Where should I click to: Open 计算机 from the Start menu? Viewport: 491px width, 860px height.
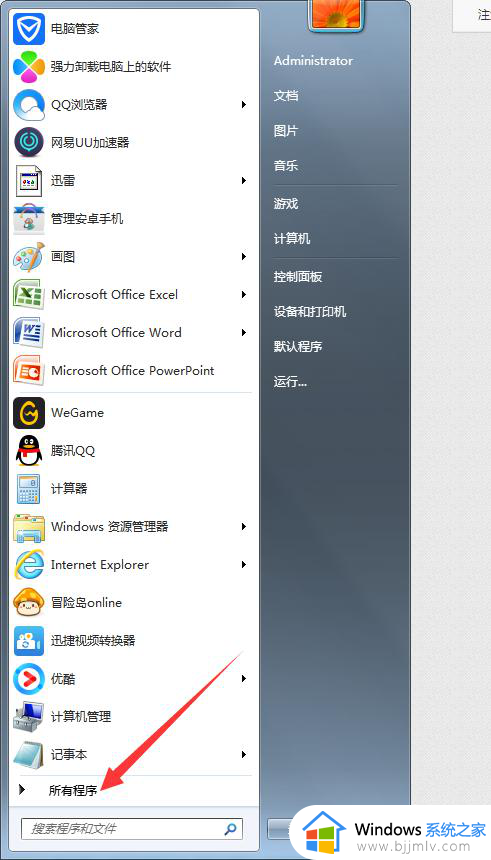pos(292,239)
